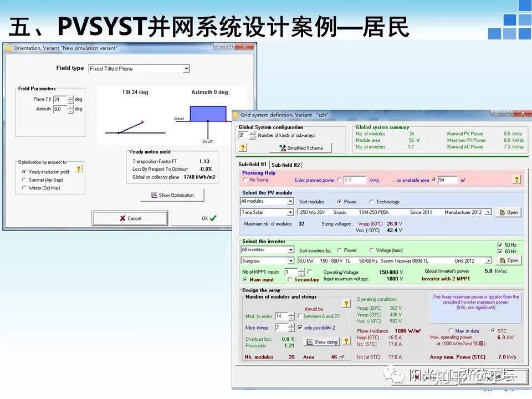Viewport: 532px width, 399px height.
Task: Switch to the Sub-field #2 tab
Action: pos(286,163)
